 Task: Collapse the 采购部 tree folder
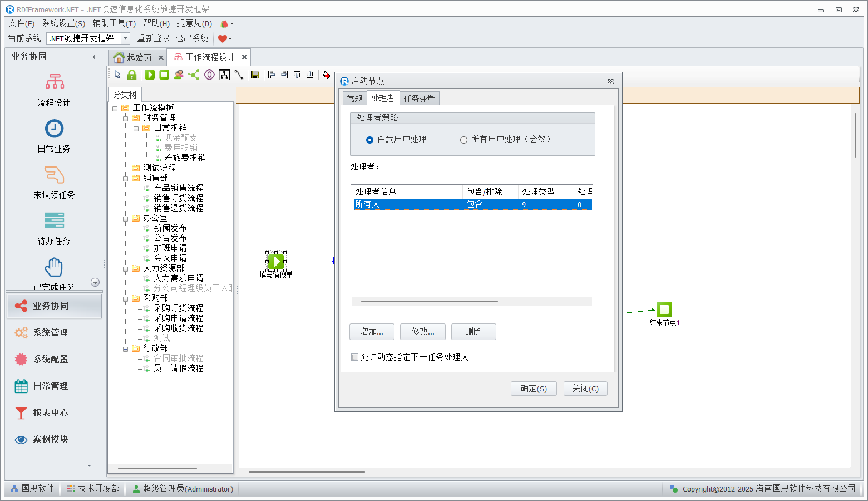(x=126, y=298)
